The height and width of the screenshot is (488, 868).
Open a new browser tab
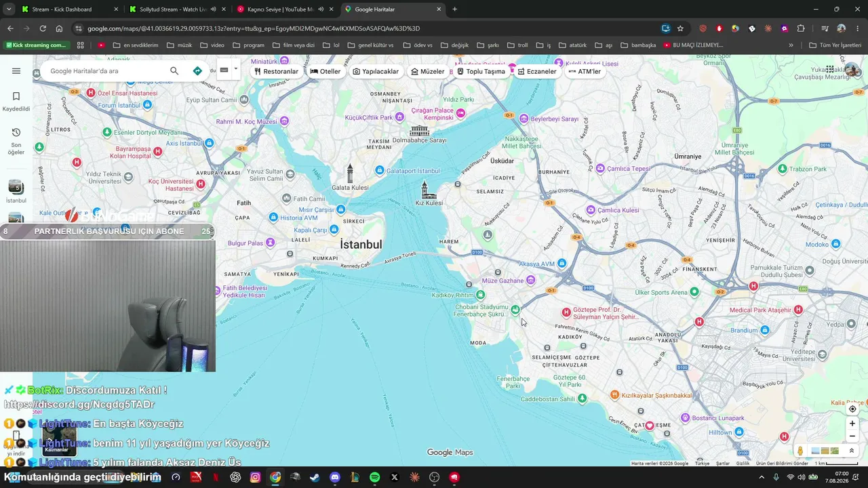point(454,9)
